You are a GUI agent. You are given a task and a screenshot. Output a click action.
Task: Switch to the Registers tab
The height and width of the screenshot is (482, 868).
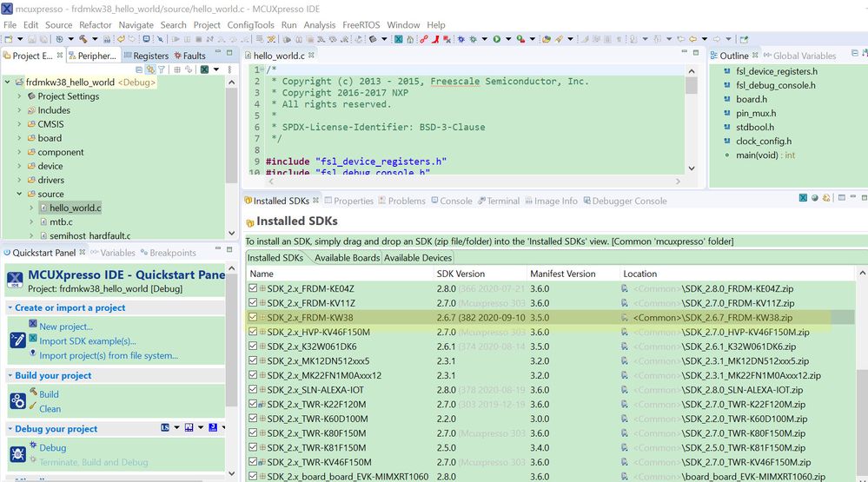pos(146,56)
